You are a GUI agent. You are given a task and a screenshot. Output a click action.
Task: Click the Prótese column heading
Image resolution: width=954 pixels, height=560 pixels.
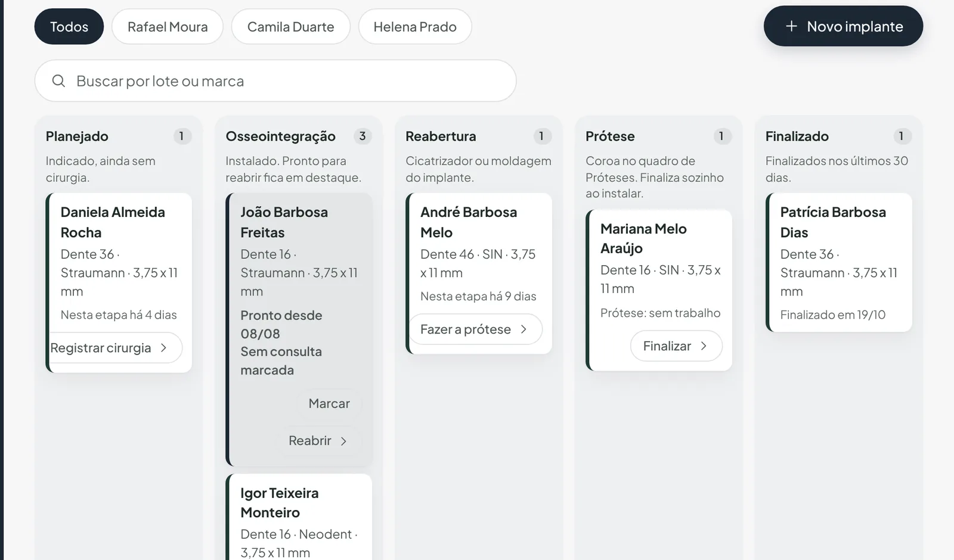coord(610,136)
